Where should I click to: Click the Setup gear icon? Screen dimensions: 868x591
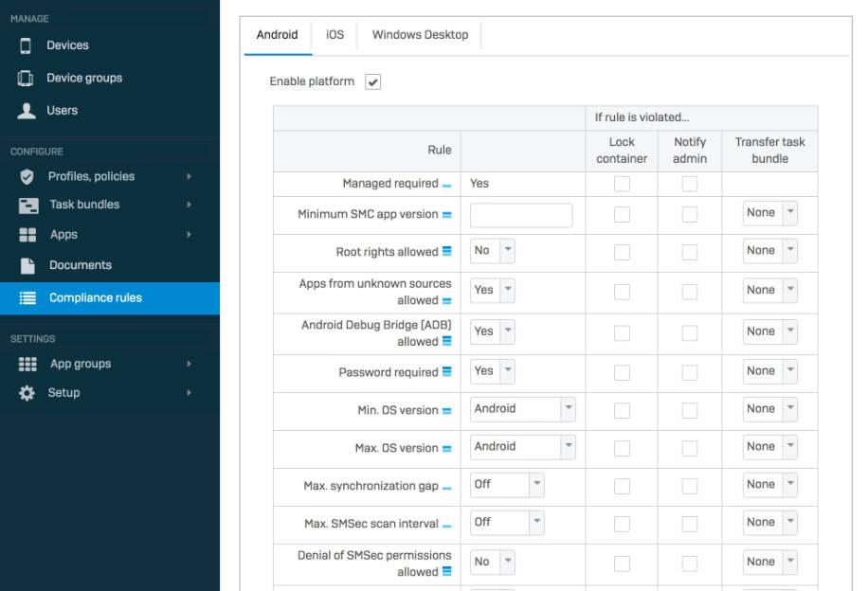27,393
